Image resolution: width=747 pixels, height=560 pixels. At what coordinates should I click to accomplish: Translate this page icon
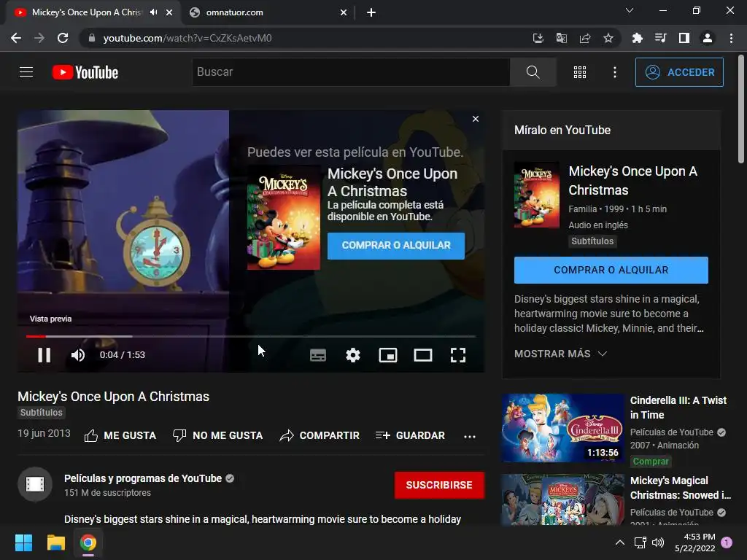561,38
